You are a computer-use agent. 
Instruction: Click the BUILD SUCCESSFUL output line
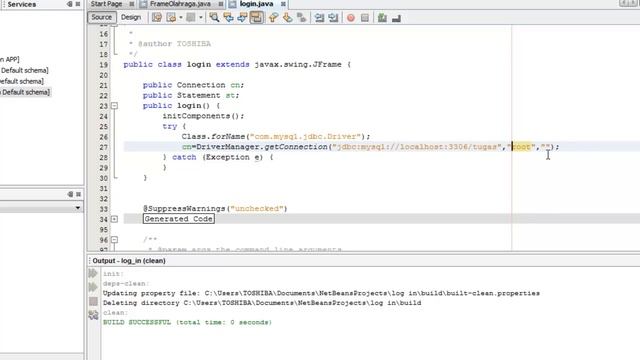point(187,322)
